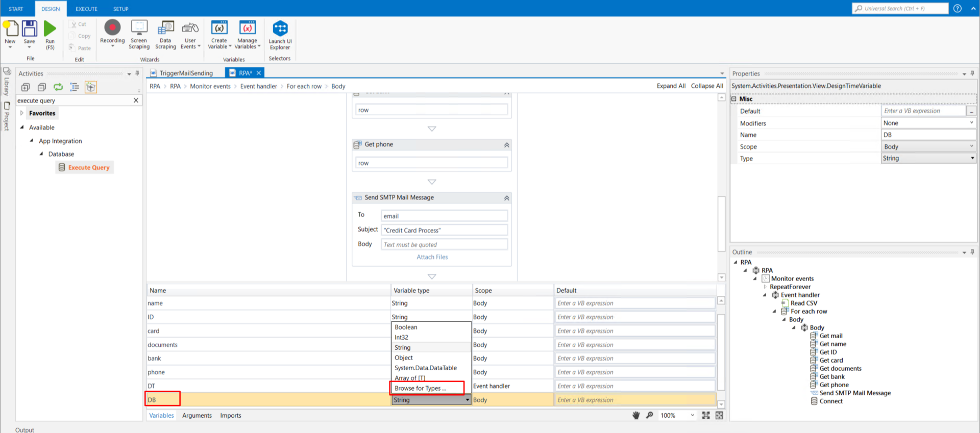Launch UI Explorer
The height and width of the screenshot is (433, 980).
tap(280, 29)
